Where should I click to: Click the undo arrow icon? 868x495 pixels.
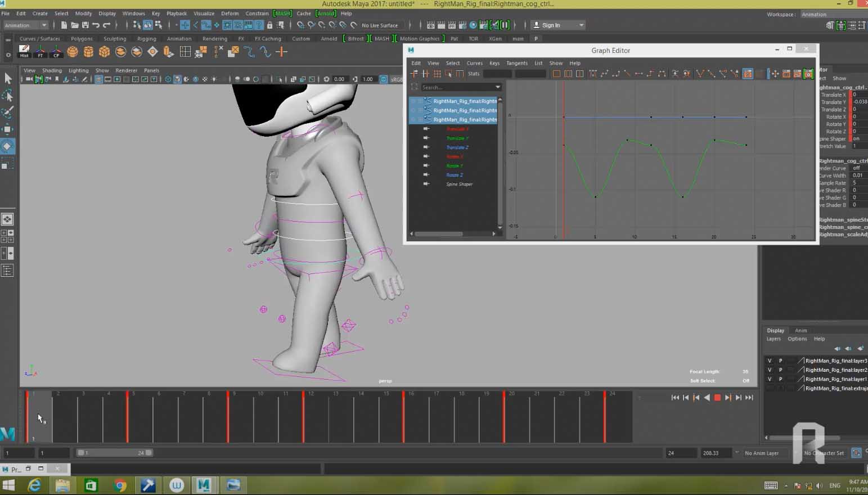[96, 25]
